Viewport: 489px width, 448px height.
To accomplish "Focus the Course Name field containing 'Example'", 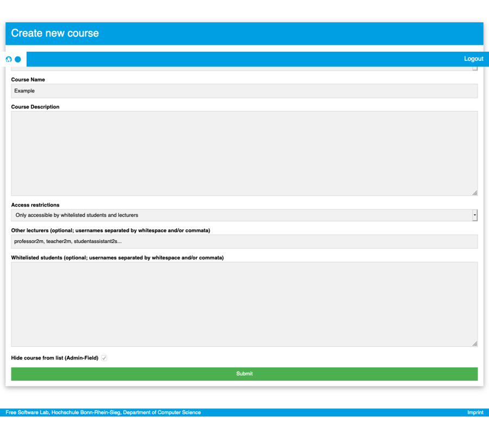I will click(x=244, y=91).
